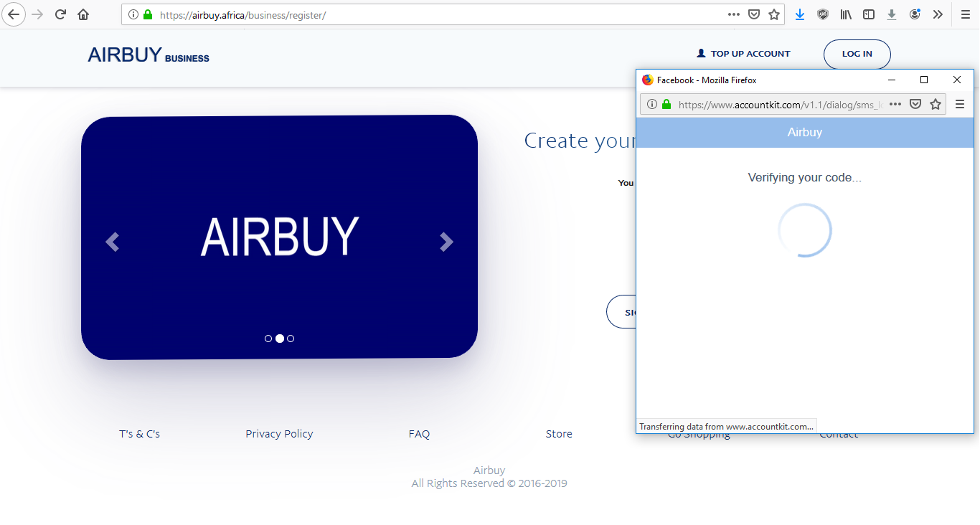Viewport: 980px width, 525px height.
Task: Open the Firefox account icon
Action: click(915, 14)
